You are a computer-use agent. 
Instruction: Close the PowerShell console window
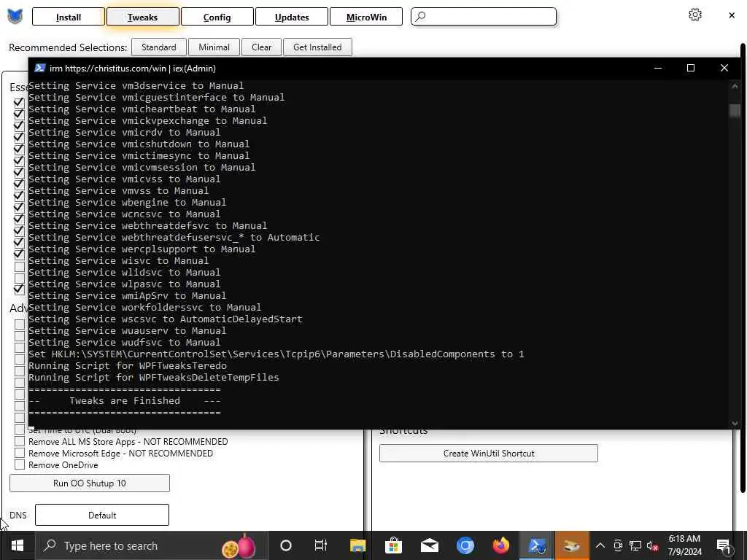click(724, 68)
